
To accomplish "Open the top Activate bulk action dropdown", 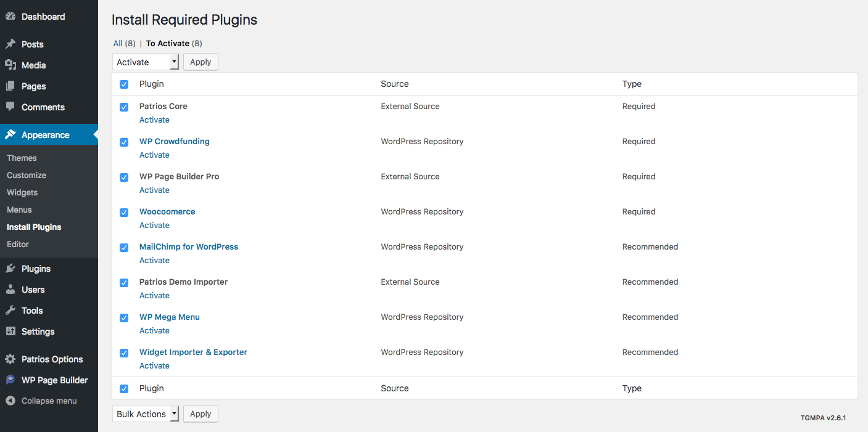I will pyautogui.click(x=146, y=62).
